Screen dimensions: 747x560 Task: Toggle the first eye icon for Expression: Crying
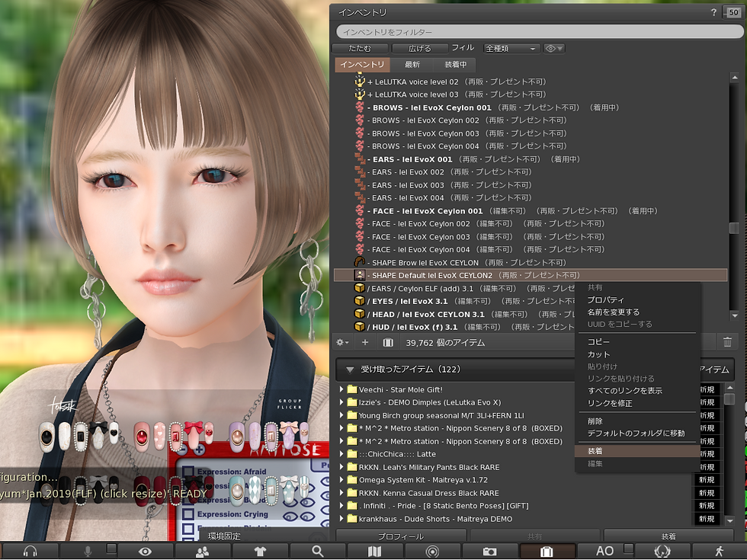click(x=290, y=517)
